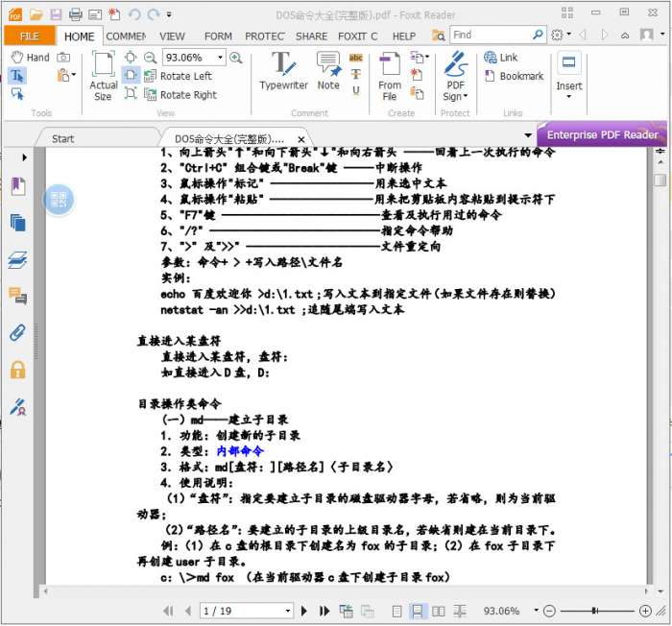This screenshot has height=626, width=672.
Task: Open the Layers side panel icon
Action: click(17, 260)
